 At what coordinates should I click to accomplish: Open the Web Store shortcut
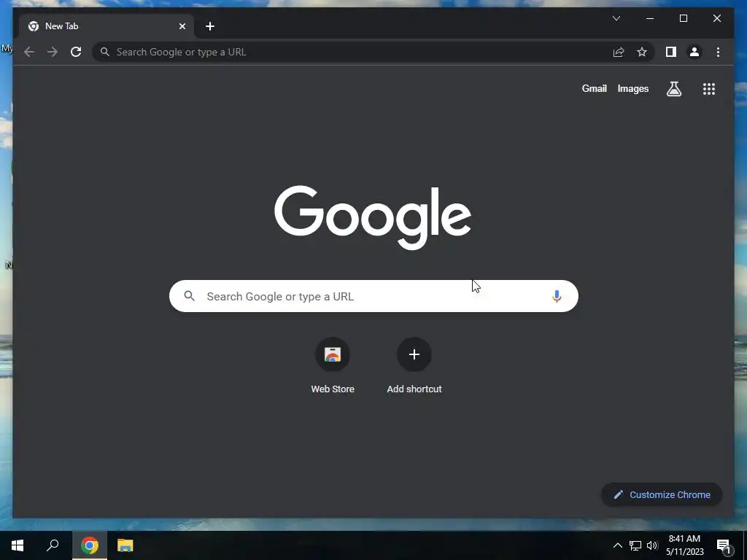pyautogui.click(x=333, y=366)
